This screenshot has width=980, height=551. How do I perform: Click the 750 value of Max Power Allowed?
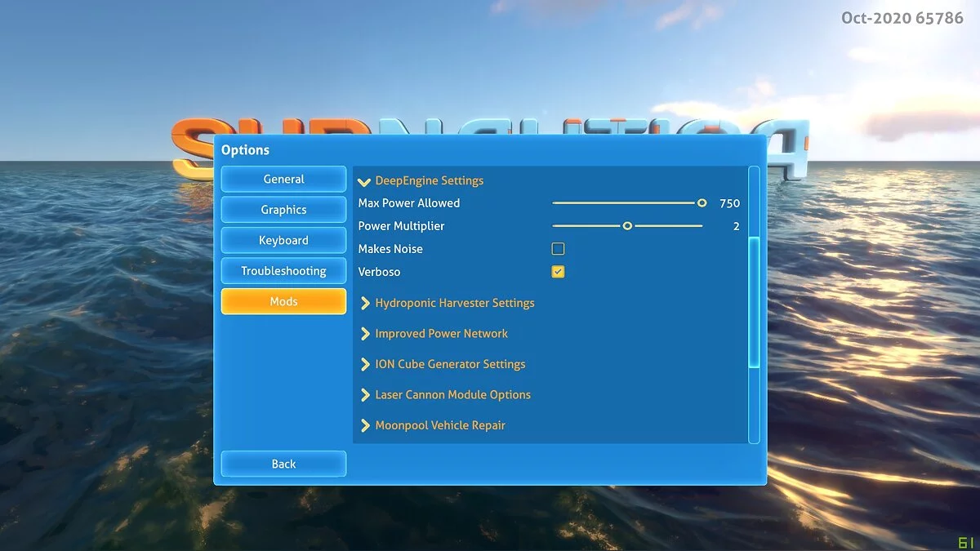pyautogui.click(x=729, y=202)
